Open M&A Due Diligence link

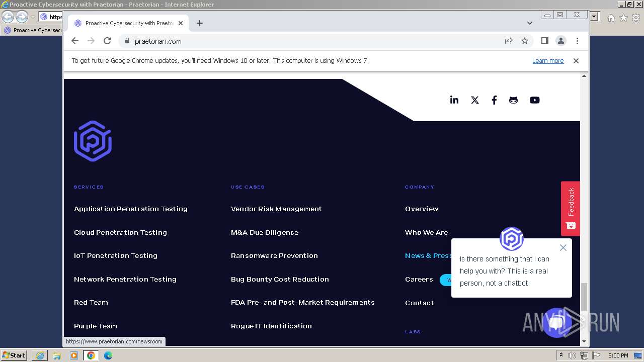[x=265, y=232]
